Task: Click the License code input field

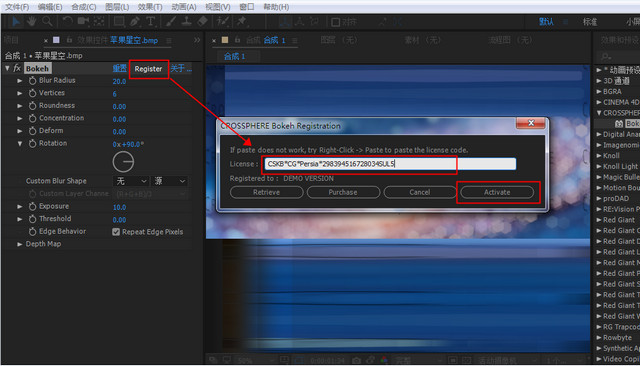Action: coord(390,164)
